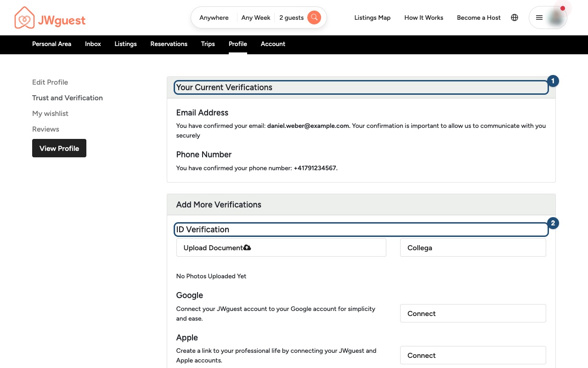Click the confirmed email daniel.weber@example.com
The width and height of the screenshot is (588, 368).
point(309,126)
